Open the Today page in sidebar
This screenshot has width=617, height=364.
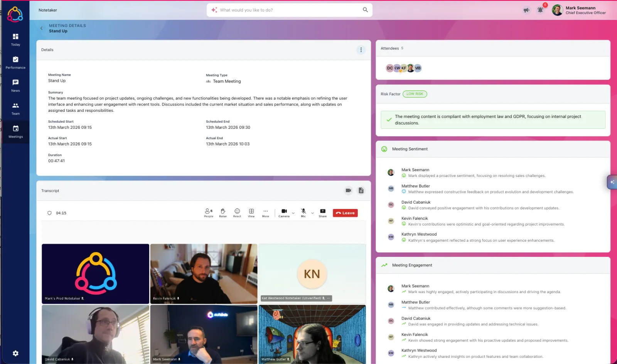coord(15,40)
